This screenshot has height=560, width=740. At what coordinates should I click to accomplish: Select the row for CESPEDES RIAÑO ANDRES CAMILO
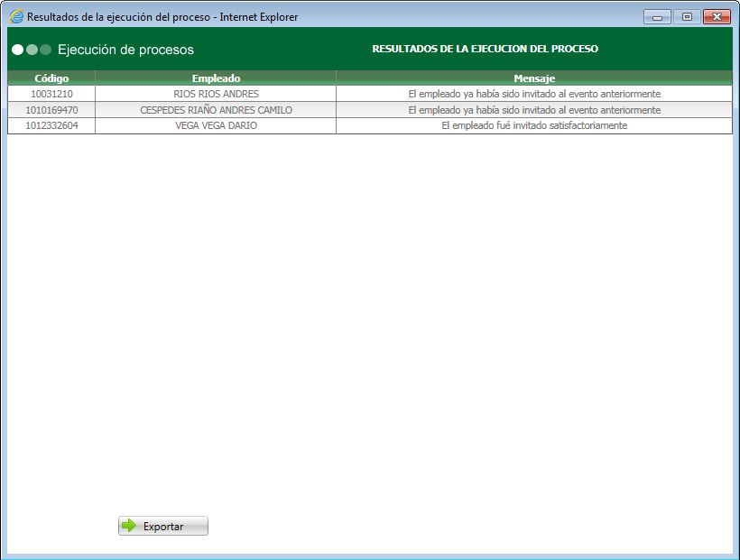(215, 109)
